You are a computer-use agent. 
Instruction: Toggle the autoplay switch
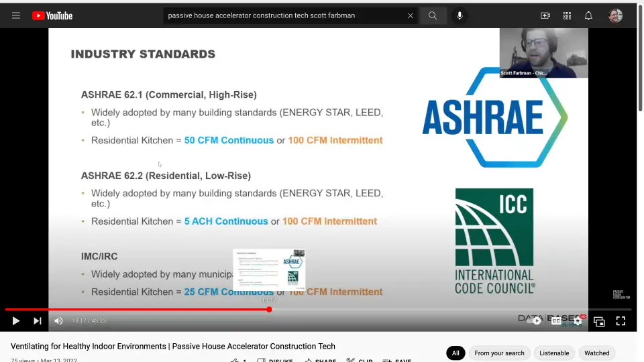point(536,321)
